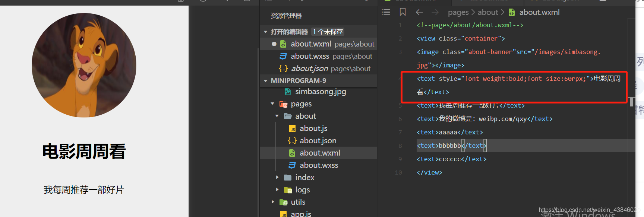Viewport: 644px width, 217px height.
Task: Click 我每周推荐一部好片 text in simulator
Action: (84, 190)
